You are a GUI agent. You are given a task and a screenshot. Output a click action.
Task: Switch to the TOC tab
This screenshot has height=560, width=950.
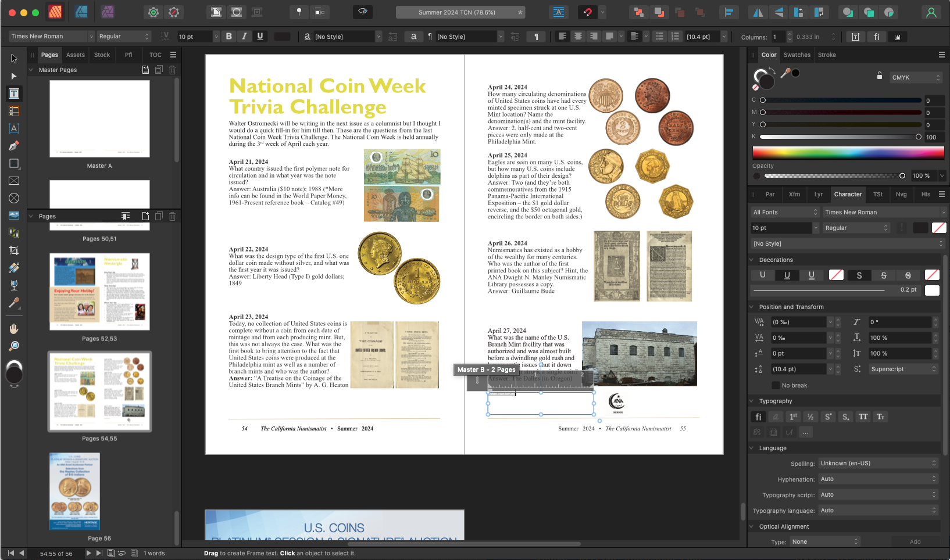(x=155, y=55)
